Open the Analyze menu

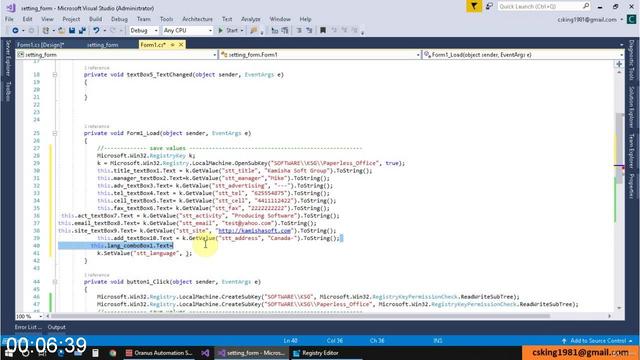251,19
